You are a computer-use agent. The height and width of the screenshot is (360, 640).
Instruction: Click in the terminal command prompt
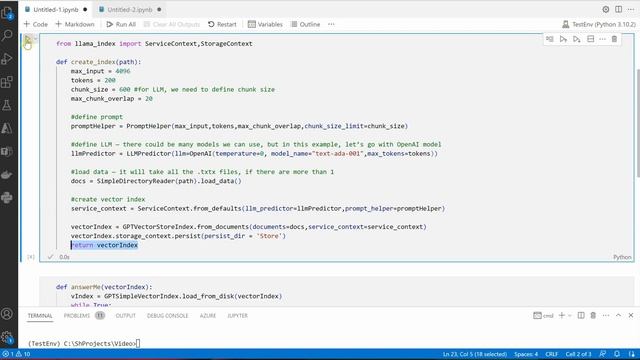coord(84,344)
